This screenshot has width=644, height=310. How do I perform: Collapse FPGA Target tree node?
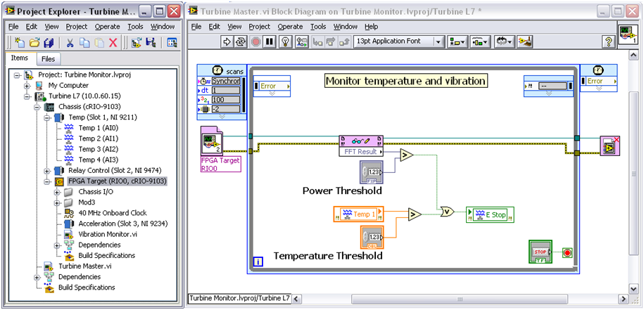tap(47, 181)
